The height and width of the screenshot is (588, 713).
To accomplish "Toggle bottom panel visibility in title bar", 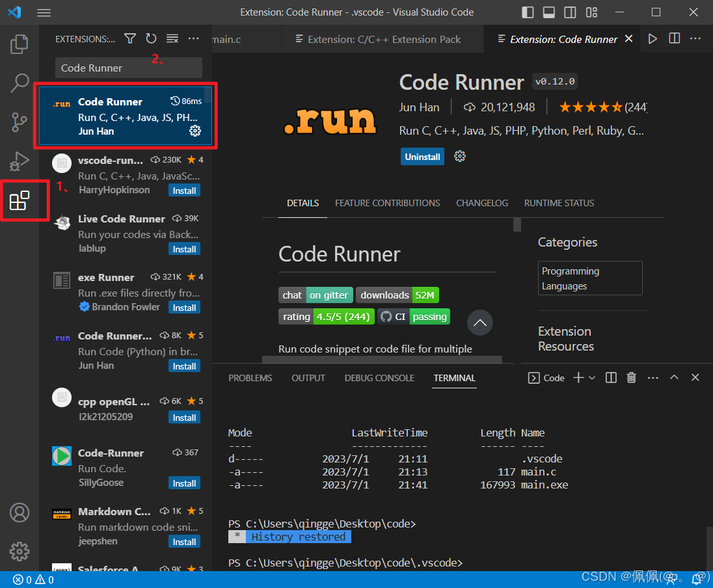I will [549, 12].
